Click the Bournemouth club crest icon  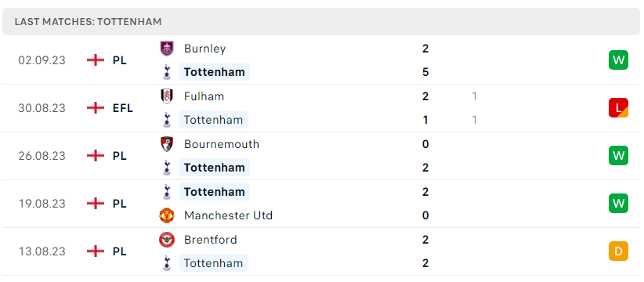(x=167, y=144)
